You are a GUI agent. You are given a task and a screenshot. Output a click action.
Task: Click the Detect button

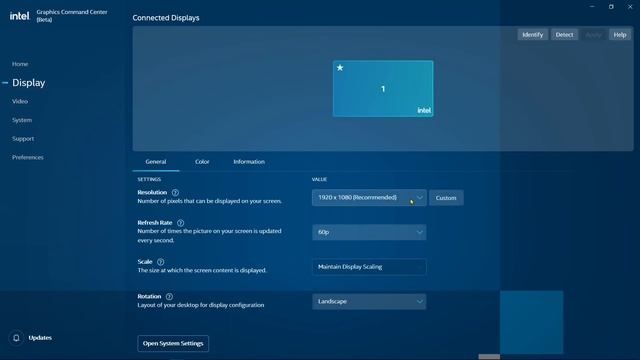coord(564,35)
